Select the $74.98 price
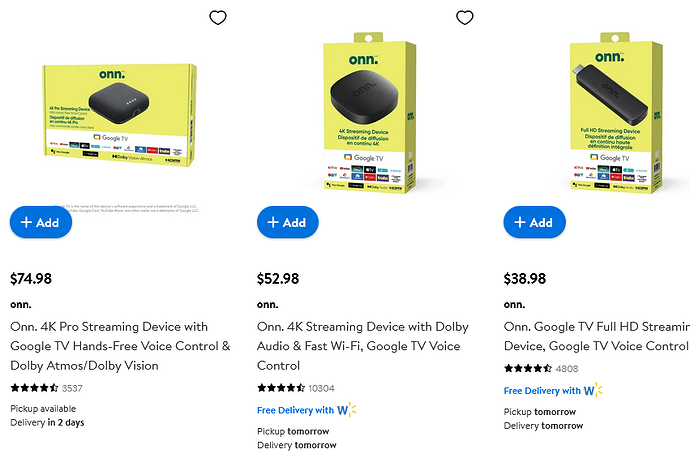This screenshot has height=458, width=690. pyautogui.click(x=31, y=278)
